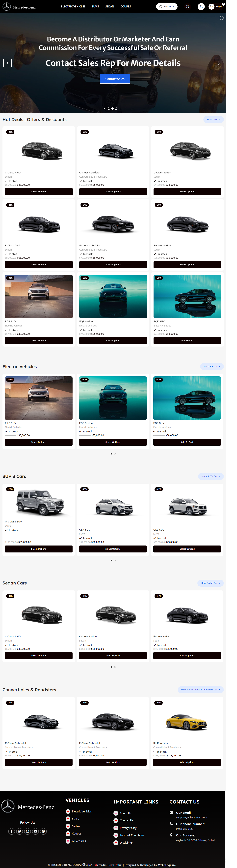237x868 pixels.
Task: Select the third hero slider dot
Action: point(116,108)
